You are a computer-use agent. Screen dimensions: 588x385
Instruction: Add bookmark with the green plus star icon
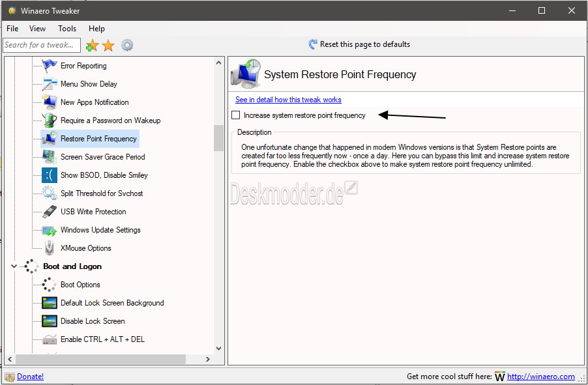click(92, 46)
